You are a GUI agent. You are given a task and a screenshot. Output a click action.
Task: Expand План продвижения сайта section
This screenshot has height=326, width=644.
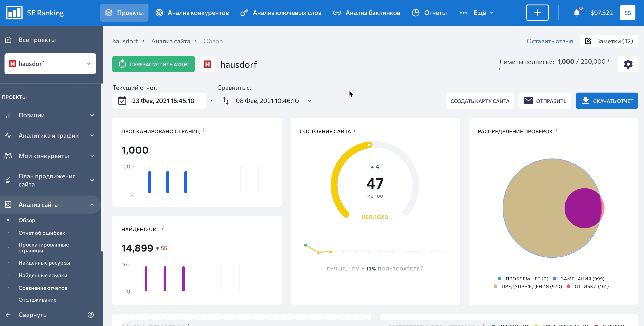point(50,180)
